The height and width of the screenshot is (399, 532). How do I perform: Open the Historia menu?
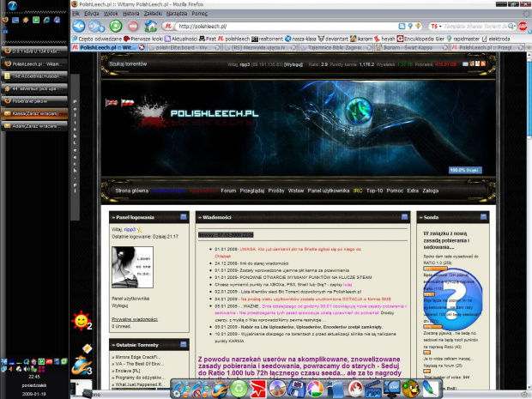click(131, 13)
